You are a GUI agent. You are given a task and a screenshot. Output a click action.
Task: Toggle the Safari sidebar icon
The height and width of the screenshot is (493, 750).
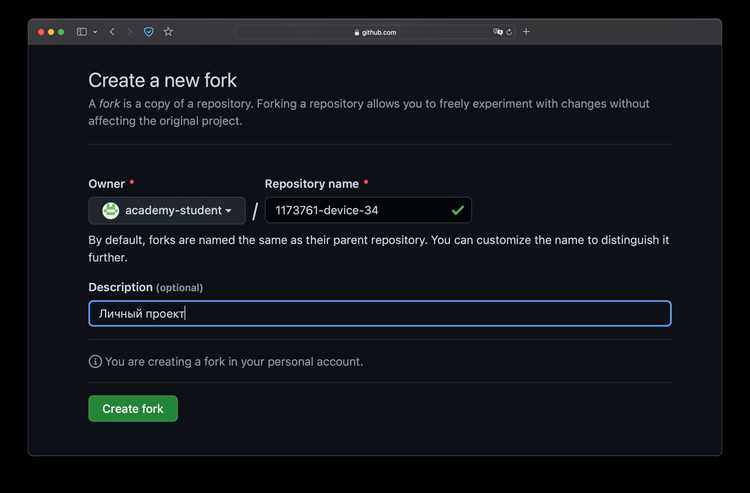click(x=82, y=32)
